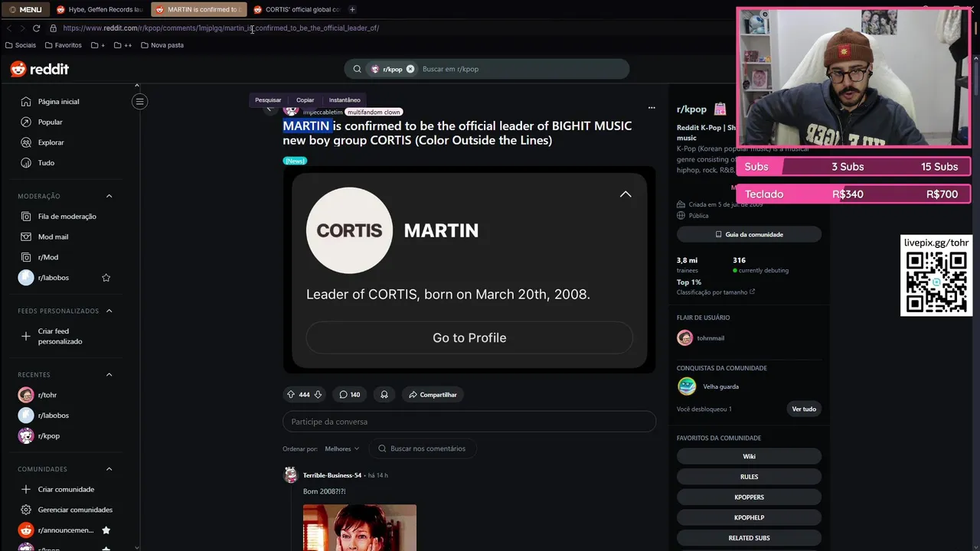Open the 140 comments button
Viewport: 980px width, 551px height.
click(x=350, y=395)
